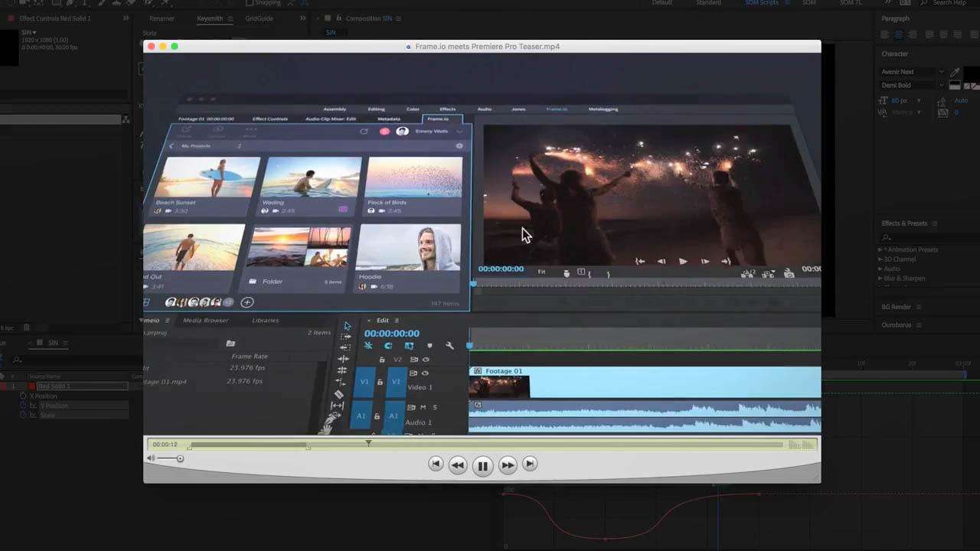Select the Effects workspace in Premiere
The image size is (980, 551).
[x=448, y=109]
